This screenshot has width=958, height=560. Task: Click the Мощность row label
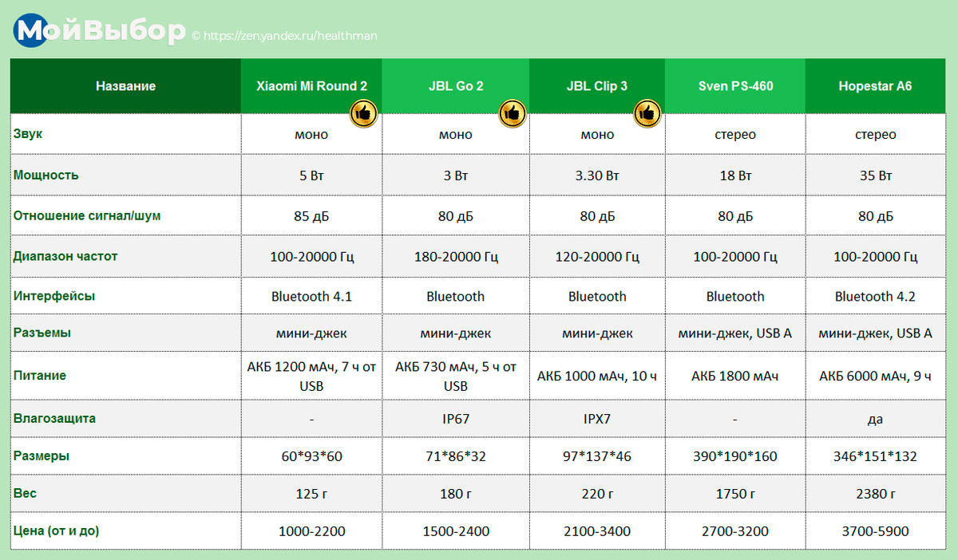(x=46, y=175)
